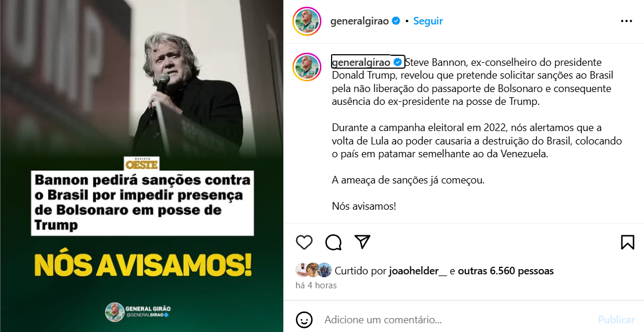Viewport: 644px width, 332px height.
Task: Click the liker avatars beside Curtido por
Action: click(x=314, y=270)
